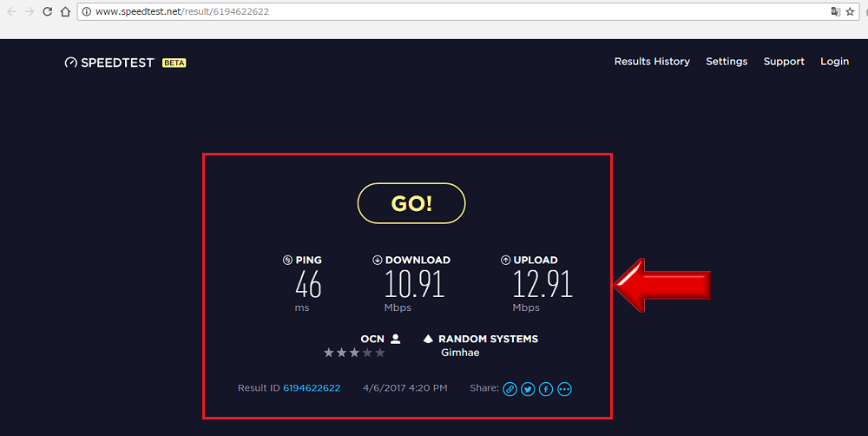Screen dimensions: 868x436
Task: Rate OCN three stars
Action: click(354, 353)
